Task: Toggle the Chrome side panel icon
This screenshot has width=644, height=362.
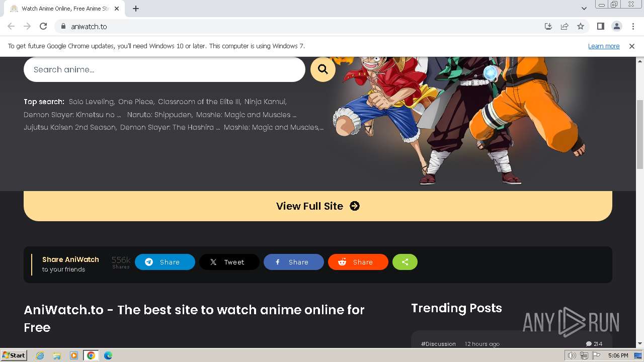Action: click(601, 26)
